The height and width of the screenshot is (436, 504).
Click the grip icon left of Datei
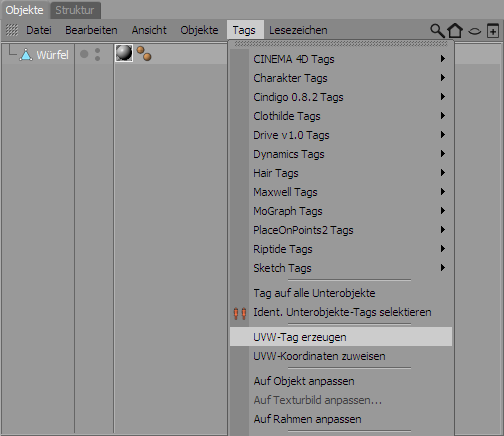[x=12, y=30]
